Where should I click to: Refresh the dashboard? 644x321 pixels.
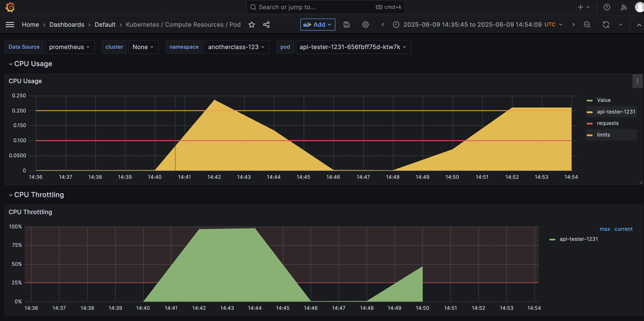click(x=606, y=25)
